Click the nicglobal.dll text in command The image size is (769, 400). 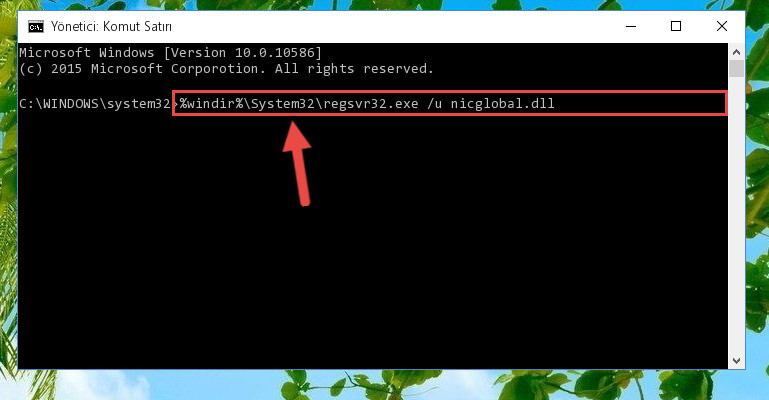pyautogui.click(x=503, y=103)
